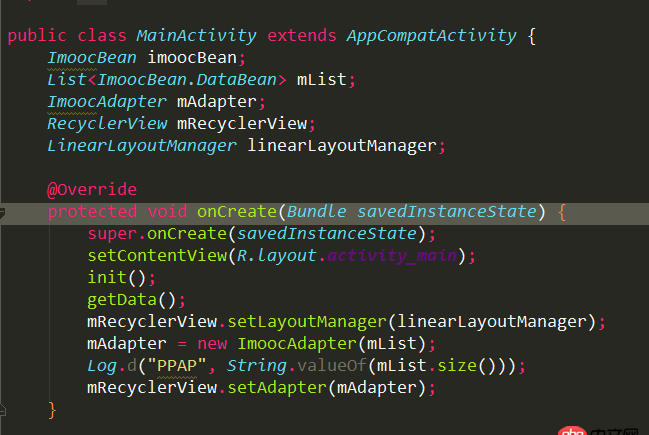Click the getData() method call
Image resolution: width=649 pixels, height=435 pixels.
click(x=131, y=300)
